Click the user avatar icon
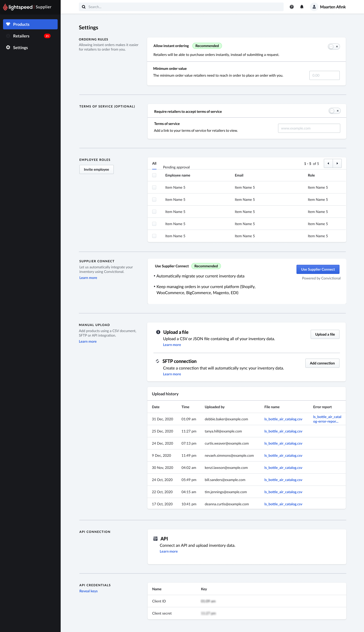Image resolution: width=364 pixels, height=632 pixels. [x=314, y=7]
